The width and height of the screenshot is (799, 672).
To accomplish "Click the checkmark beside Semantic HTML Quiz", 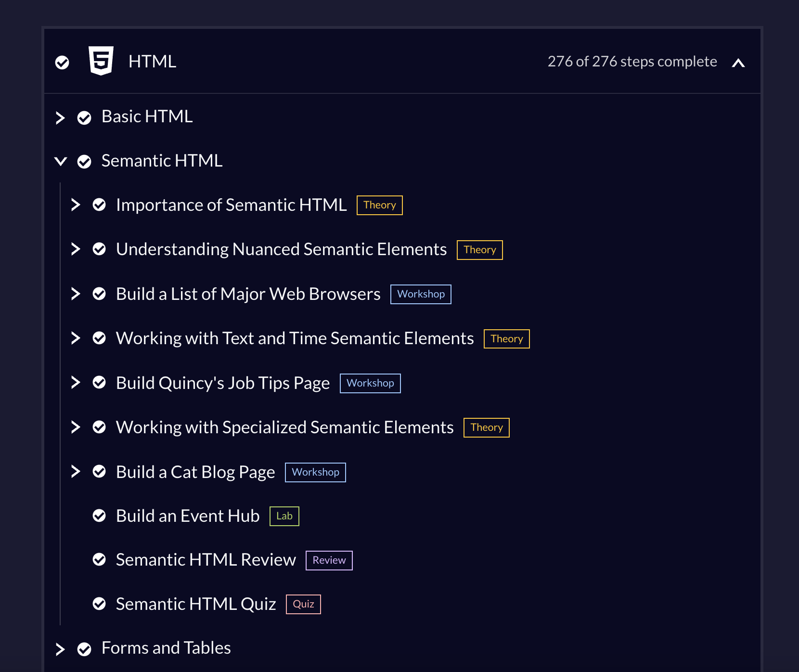I will (99, 604).
